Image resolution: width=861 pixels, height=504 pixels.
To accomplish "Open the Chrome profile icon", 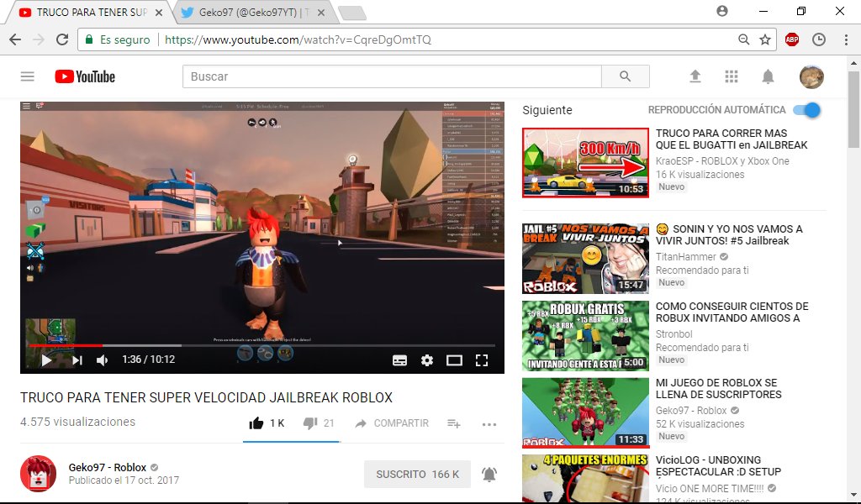I will coord(722,11).
